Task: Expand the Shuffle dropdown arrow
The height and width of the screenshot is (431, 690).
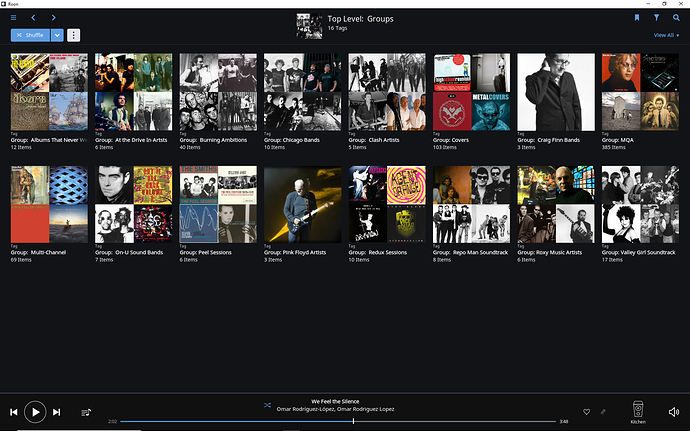Action: (x=57, y=35)
